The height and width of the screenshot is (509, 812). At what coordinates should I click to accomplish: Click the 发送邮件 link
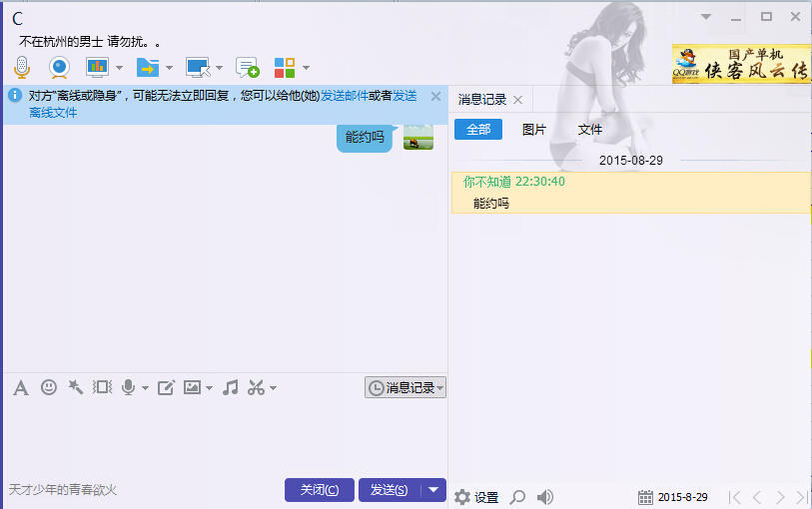click(x=345, y=97)
